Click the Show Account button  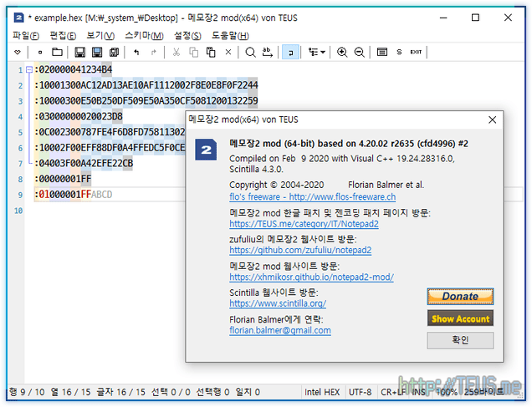[x=460, y=318]
